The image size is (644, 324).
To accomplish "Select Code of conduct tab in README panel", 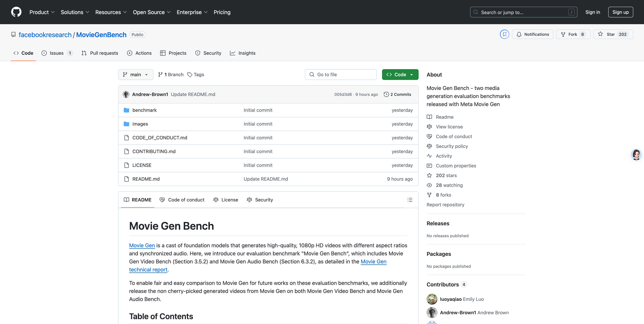I will (x=182, y=200).
